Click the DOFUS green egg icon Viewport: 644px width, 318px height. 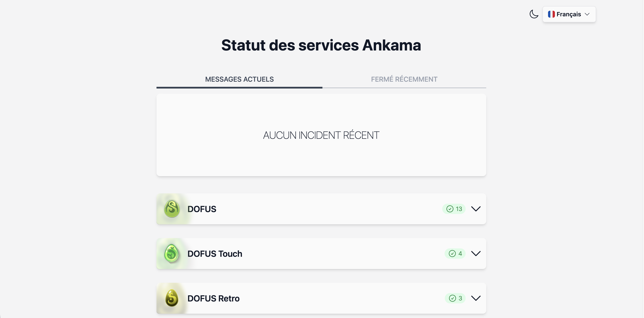click(x=172, y=209)
